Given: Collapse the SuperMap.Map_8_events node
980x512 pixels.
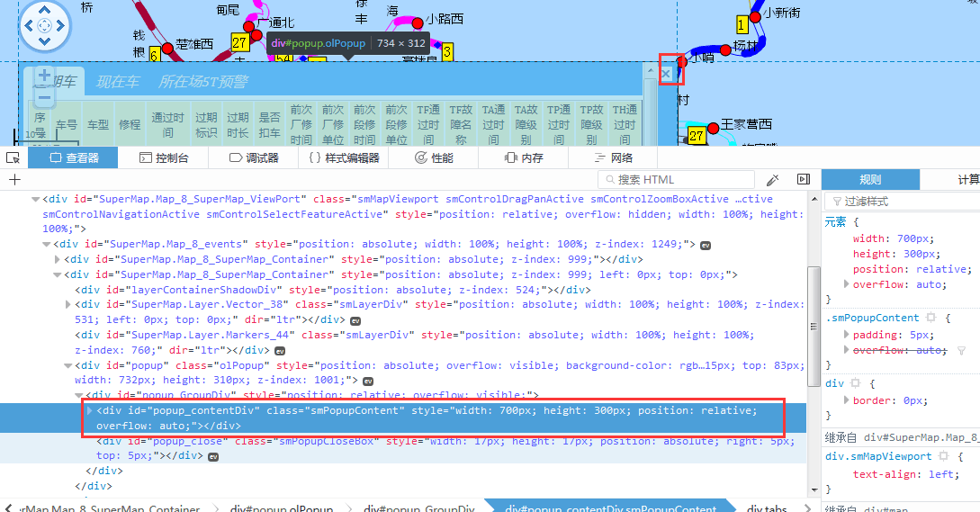Looking at the screenshot, I should click(46, 244).
